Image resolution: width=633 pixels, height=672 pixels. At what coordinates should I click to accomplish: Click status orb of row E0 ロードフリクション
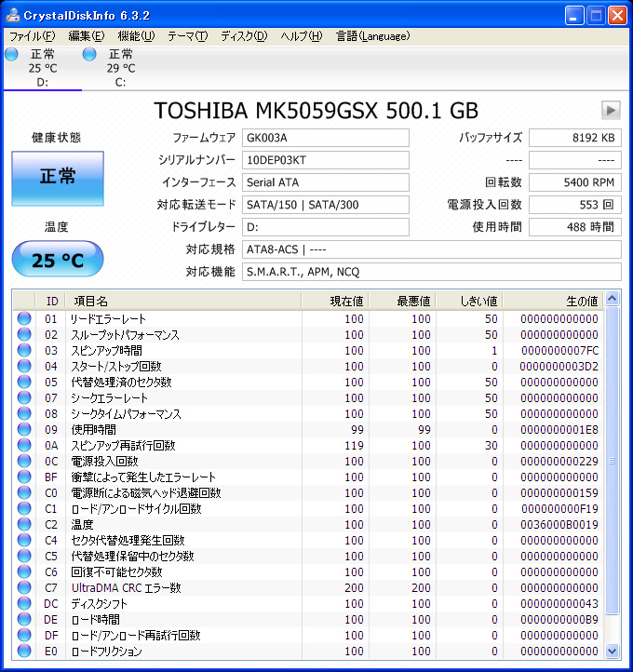pos(24,652)
